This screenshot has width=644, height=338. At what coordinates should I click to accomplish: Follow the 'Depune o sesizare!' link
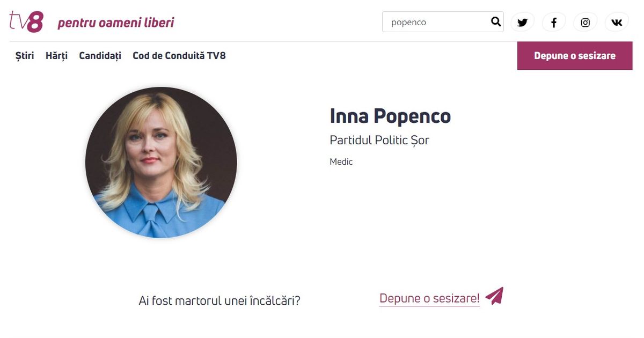point(429,299)
